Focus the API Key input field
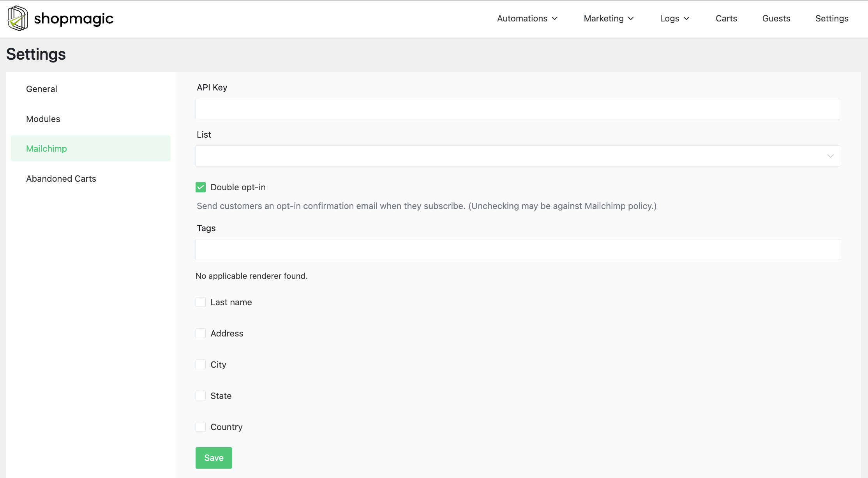The image size is (868, 478). (x=518, y=108)
